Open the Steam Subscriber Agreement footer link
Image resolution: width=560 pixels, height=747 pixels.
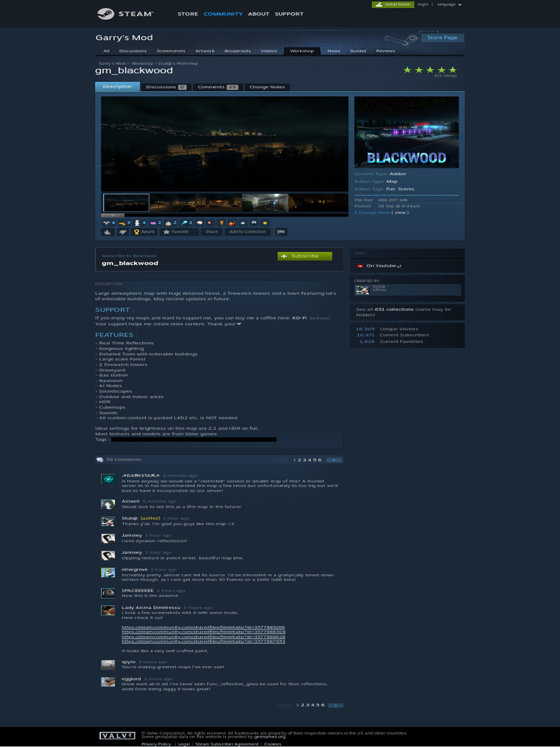(x=227, y=744)
